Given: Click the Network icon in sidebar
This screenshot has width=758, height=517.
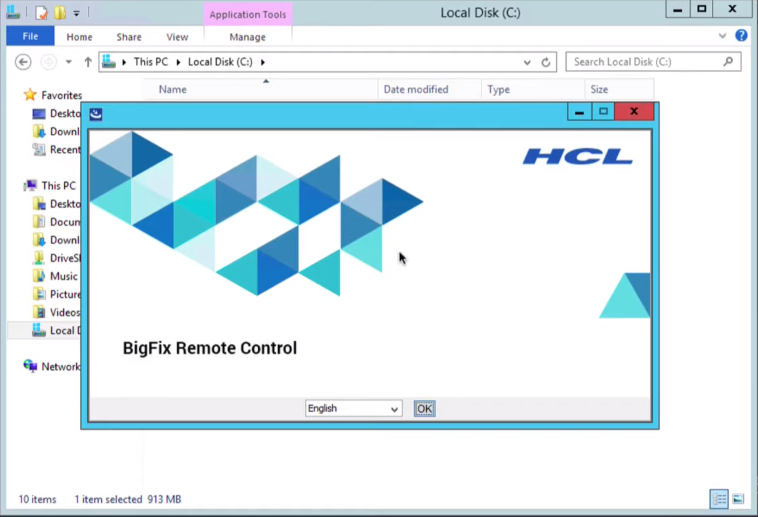Looking at the screenshot, I should click(x=30, y=366).
